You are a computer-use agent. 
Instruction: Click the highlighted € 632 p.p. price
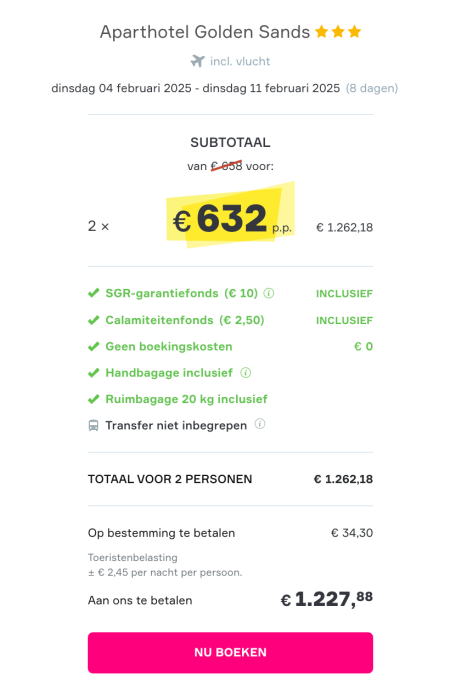point(232,219)
